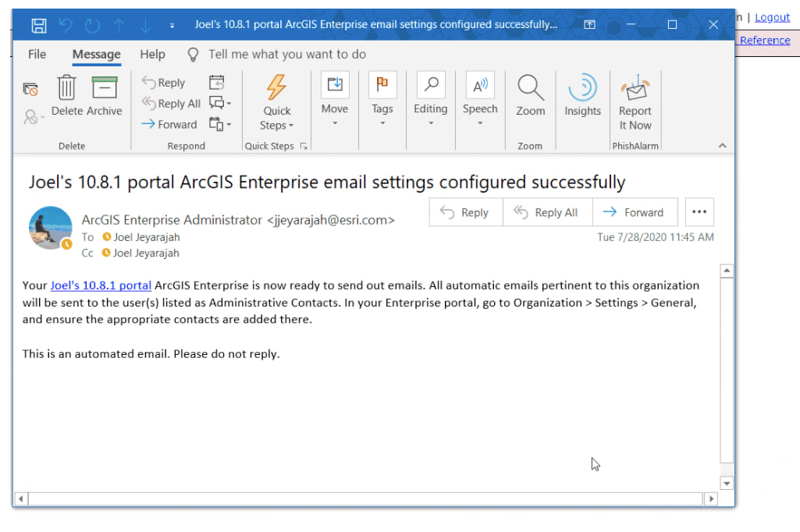Maximize the Outlook message window
Image resolution: width=800 pixels, height=532 pixels.
[673, 24]
